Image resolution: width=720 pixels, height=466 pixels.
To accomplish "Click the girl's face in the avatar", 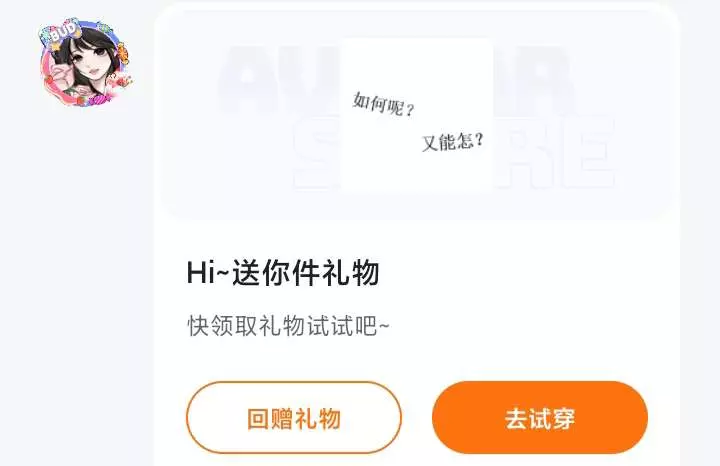I will (x=90, y=61).
